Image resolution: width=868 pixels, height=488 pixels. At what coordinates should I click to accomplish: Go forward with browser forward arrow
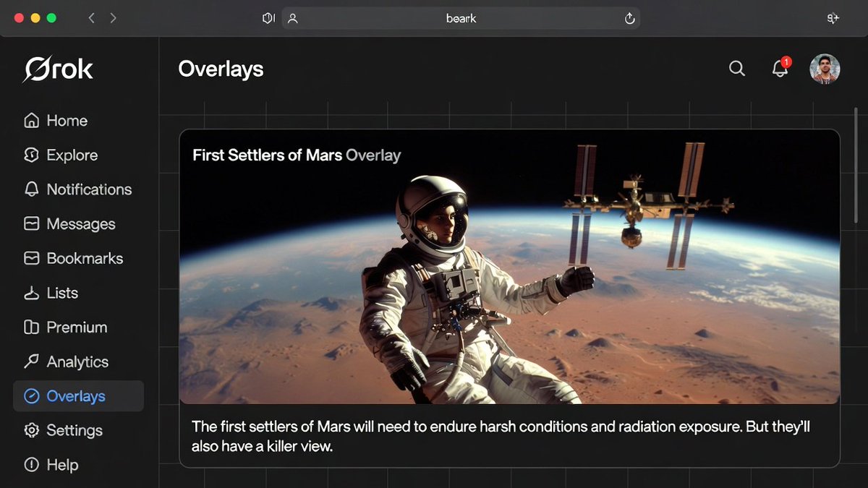click(113, 18)
